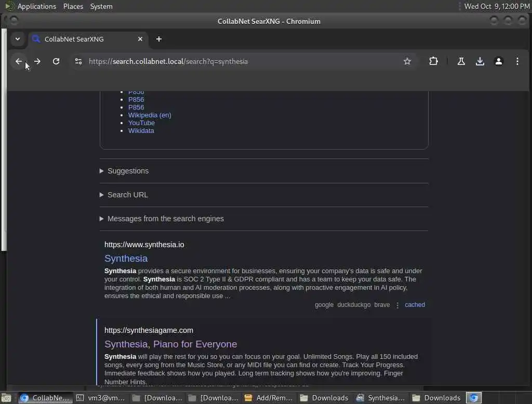This screenshot has width=532, height=404.
Task: Click the Applications menu logo icon
Action: coord(9,6)
